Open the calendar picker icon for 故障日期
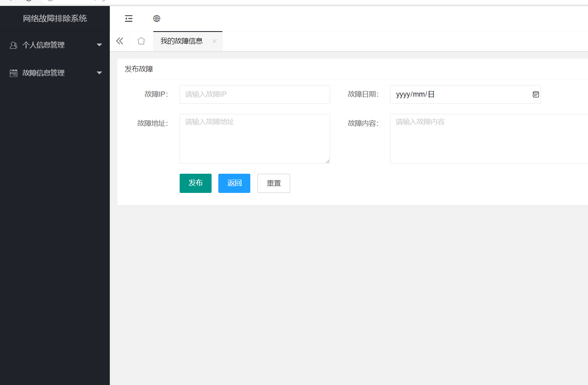 point(535,94)
